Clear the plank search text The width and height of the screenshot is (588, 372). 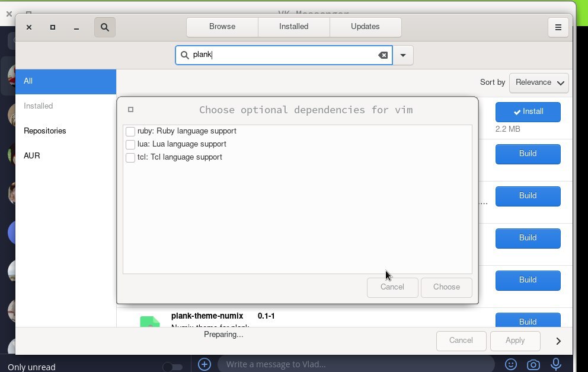click(x=382, y=55)
